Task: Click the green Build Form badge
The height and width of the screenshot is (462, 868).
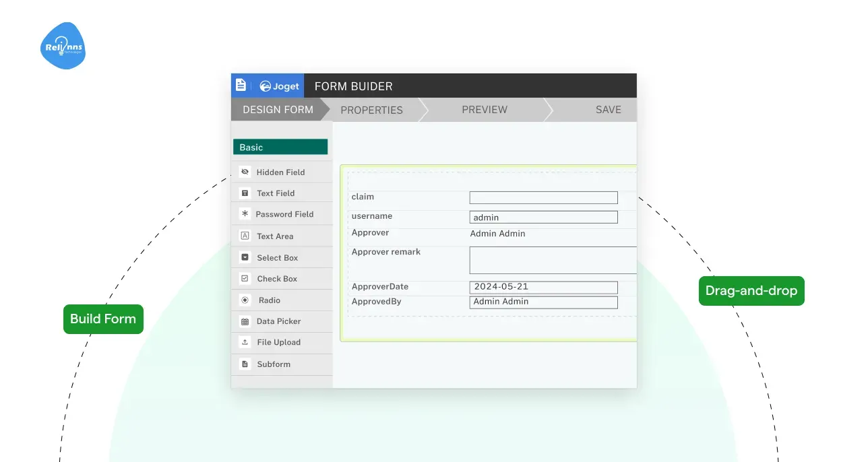Action: pyautogui.click(x=102, y=319)
